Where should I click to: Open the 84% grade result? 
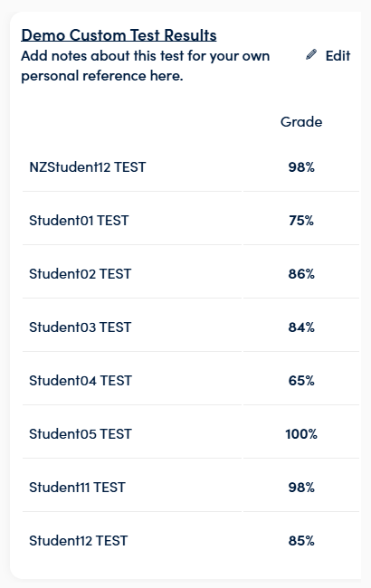coord(301,327)
